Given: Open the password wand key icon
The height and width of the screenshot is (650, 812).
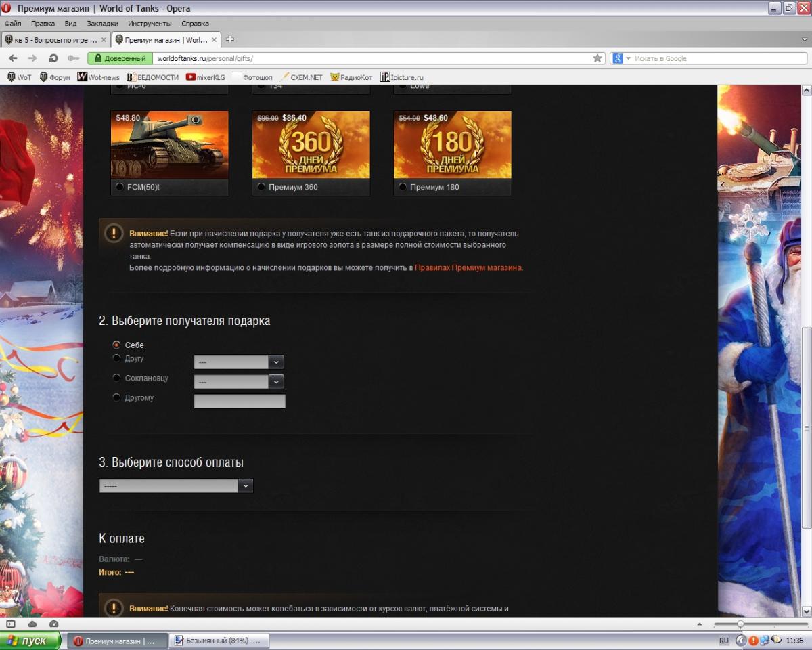Looking at the screenshot, I should (73, 58).
